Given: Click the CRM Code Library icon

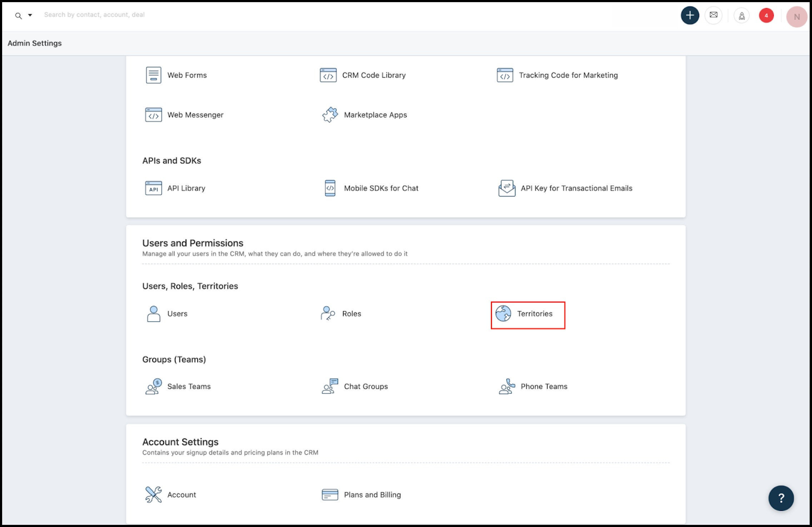Looking at the screenshot, I should coord(328,75).
